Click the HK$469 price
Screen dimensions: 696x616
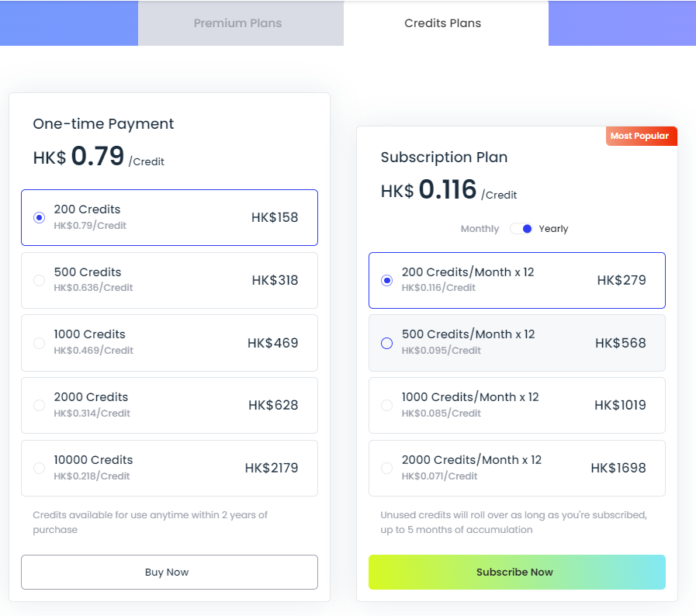tap(272, 343)
